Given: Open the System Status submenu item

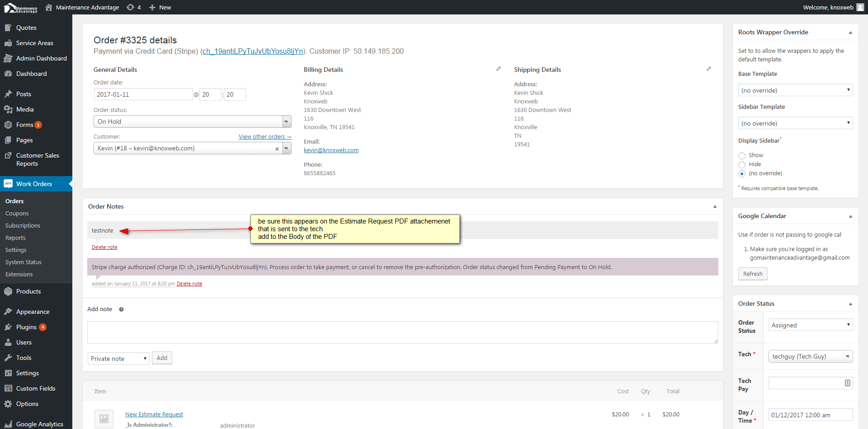Looking at the screenshot, I should pyautogui.click(x=24, y=262).
